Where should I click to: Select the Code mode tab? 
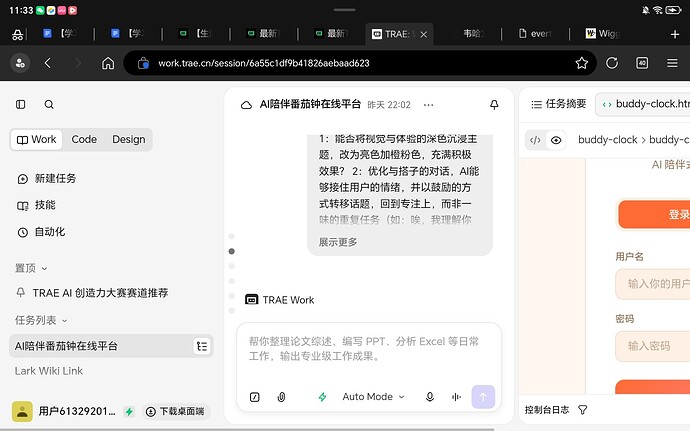[x=84, y=140]
